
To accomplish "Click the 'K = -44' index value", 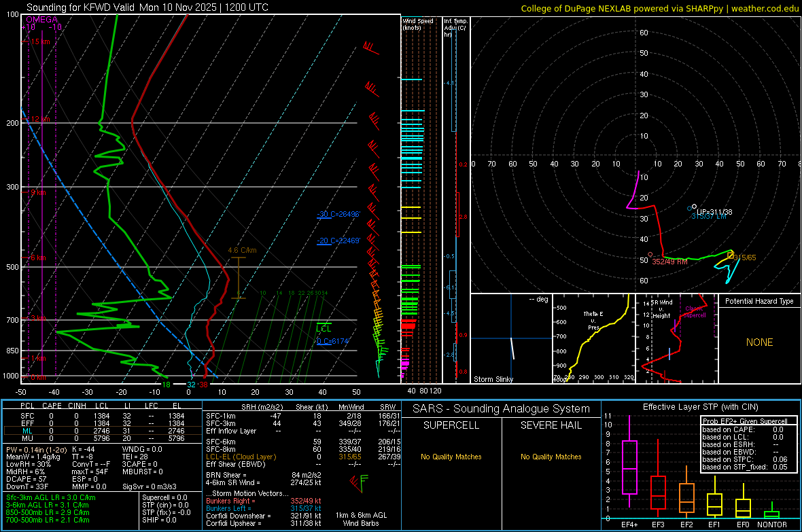I will click(x=84, y=449).
